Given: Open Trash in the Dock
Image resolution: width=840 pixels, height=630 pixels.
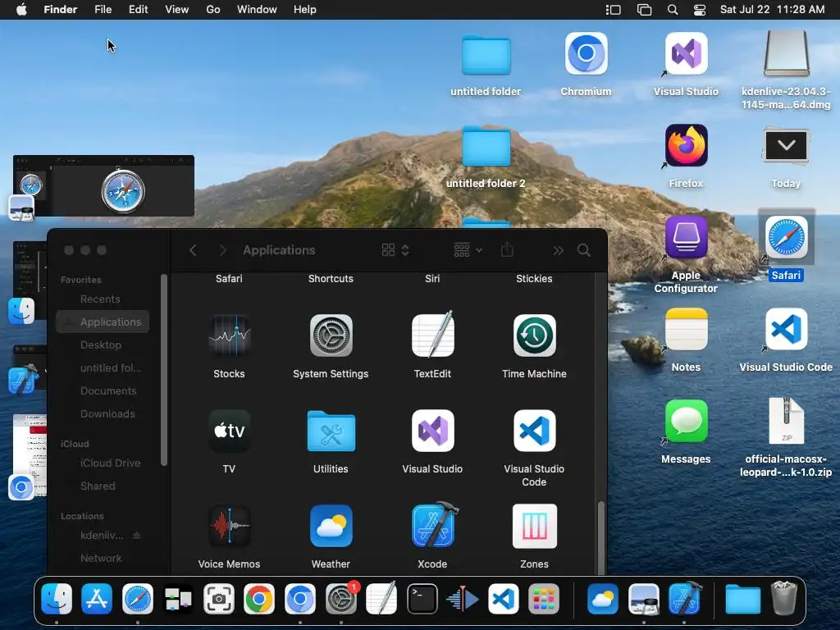Looking at the screenshot, I should pos(783,599).
